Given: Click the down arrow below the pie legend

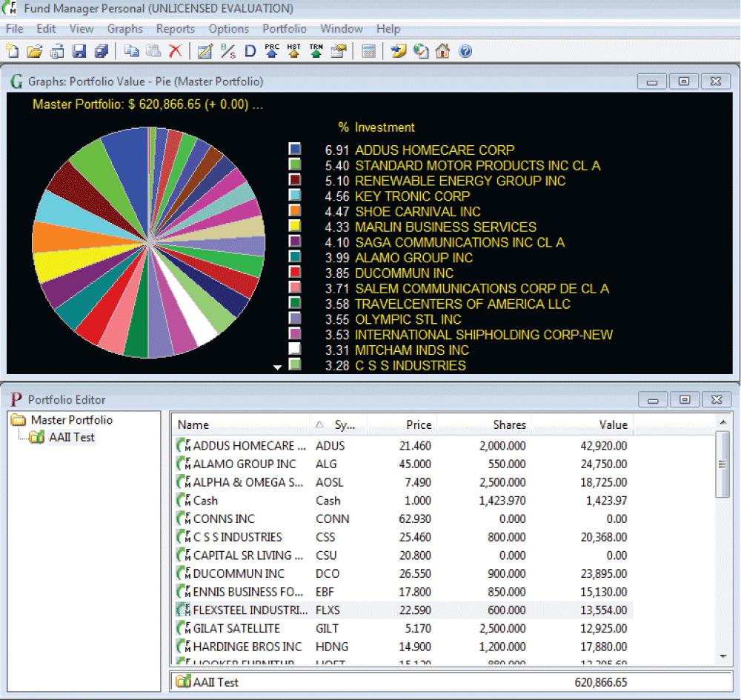Looking at the screenshot, I should [x=278, y=365].
